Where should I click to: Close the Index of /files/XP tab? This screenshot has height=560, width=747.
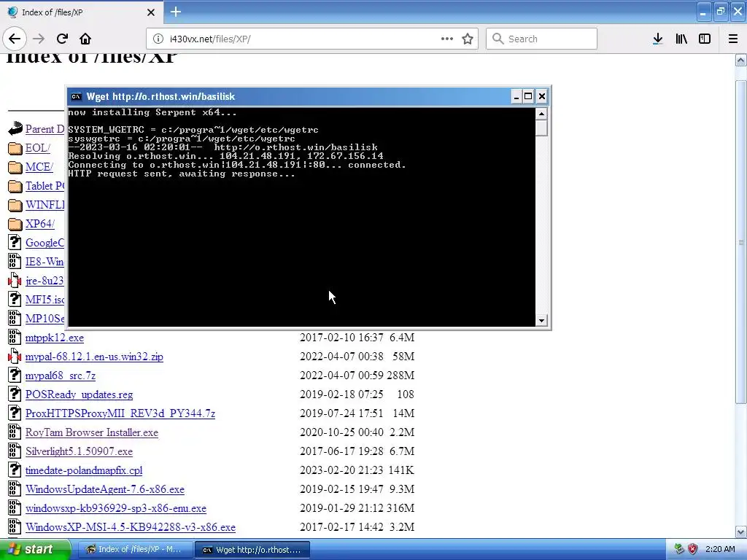click(150, 12)
